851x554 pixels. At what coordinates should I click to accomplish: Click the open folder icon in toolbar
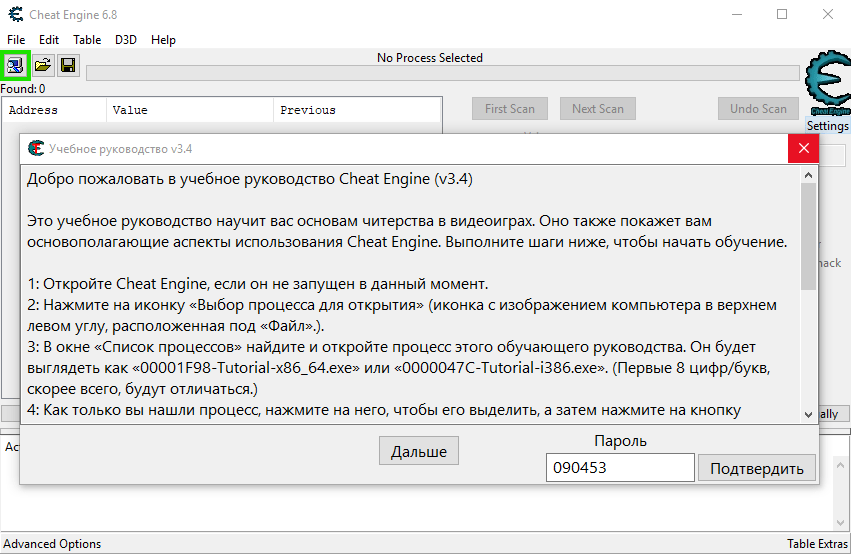[43, 66]
